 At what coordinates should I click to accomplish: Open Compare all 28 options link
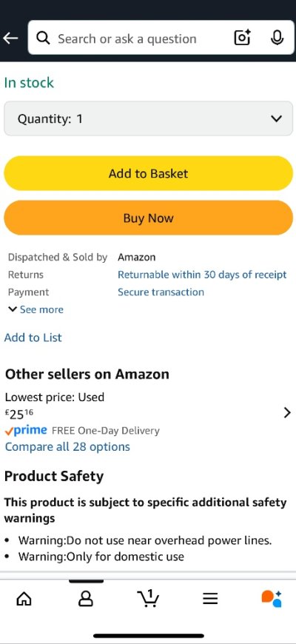pyautogui.click(x=67, y=447)
